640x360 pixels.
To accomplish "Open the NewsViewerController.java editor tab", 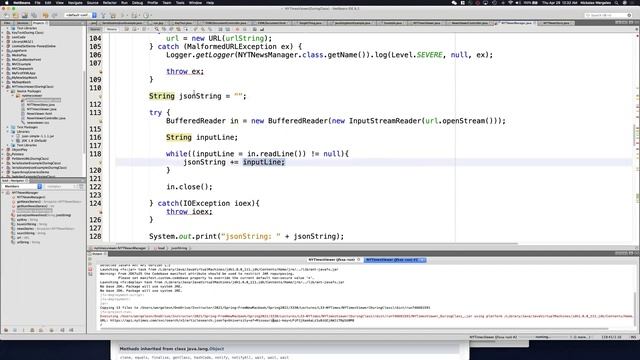I will pos(469,23).
